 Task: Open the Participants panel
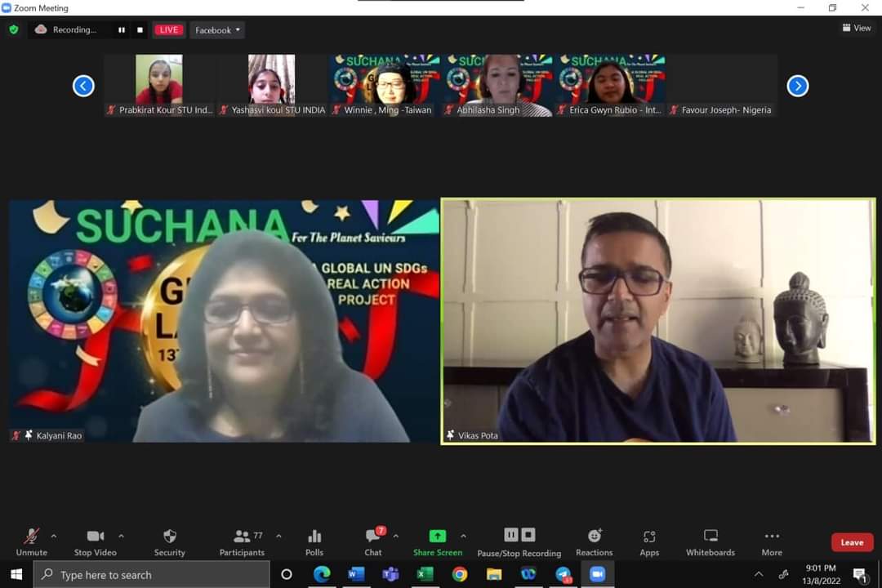[242, 542]
